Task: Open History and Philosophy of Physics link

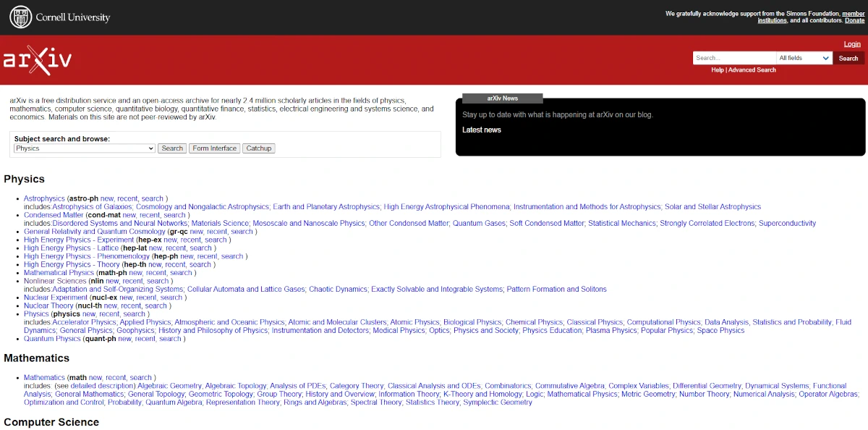Action: coord(213,331)
